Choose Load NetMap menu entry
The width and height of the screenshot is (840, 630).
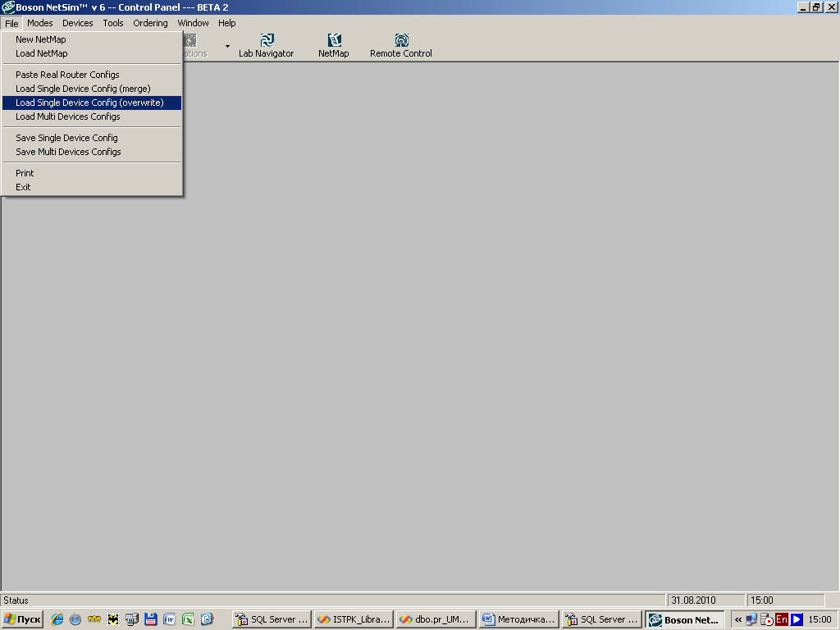[92, 53]
